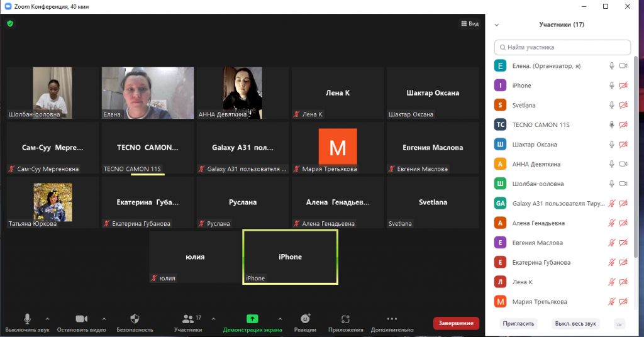Start screen share via Демонстрация экрана
644x337 pixels.
(252, 319)
